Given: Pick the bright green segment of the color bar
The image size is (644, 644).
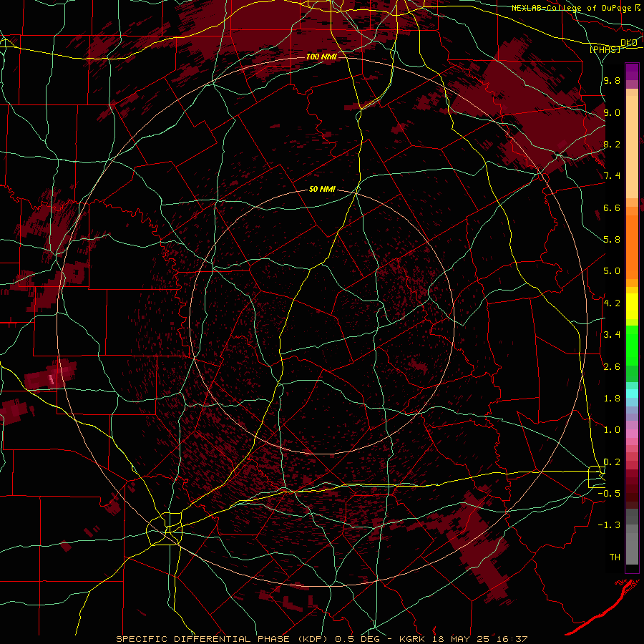Looking at the screenshot, I should [x=632, y=346].
